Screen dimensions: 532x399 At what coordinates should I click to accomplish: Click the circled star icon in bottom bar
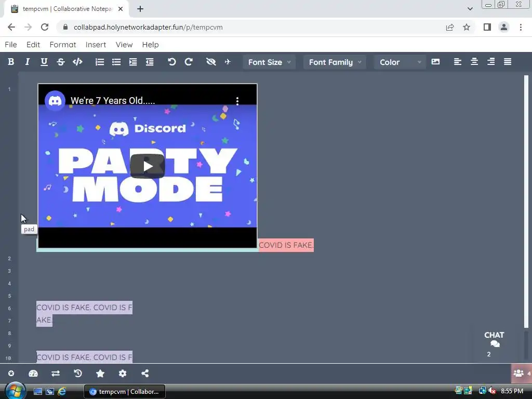pos(11,373)
